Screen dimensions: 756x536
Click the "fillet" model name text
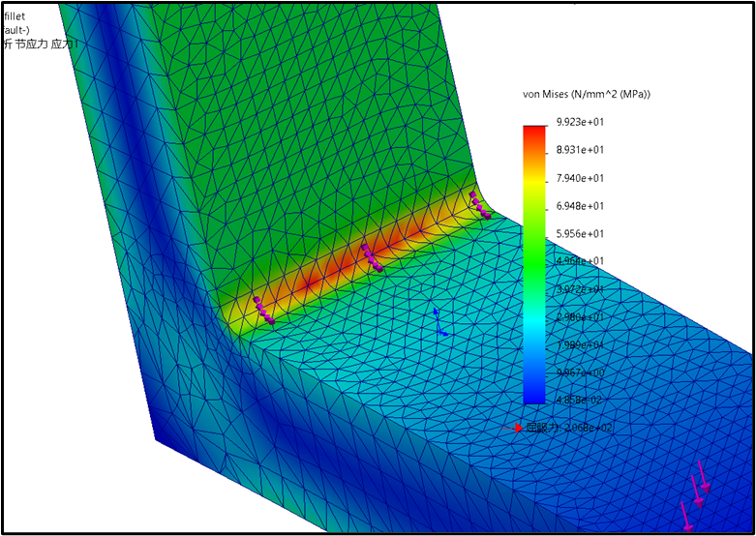[15, 16]
